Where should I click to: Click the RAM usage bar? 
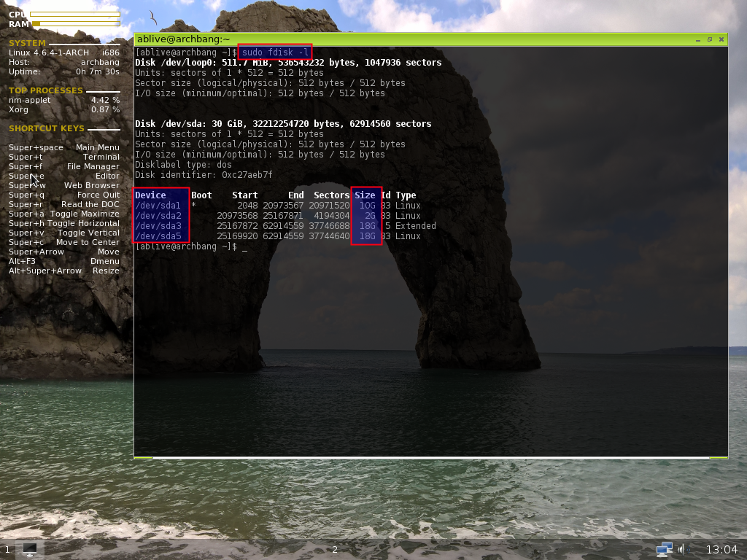tap(75, 24)
